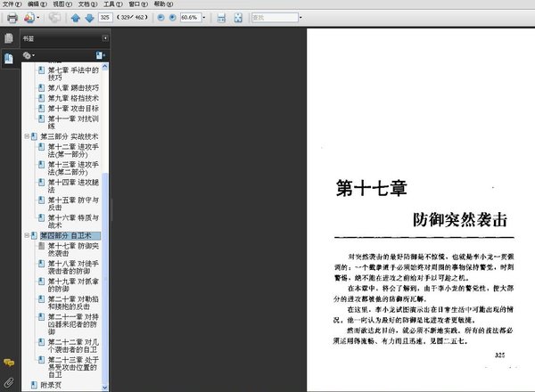Open the 文件 (File) menu
This screenshot has height=392, width=535.
coord(12,4)
